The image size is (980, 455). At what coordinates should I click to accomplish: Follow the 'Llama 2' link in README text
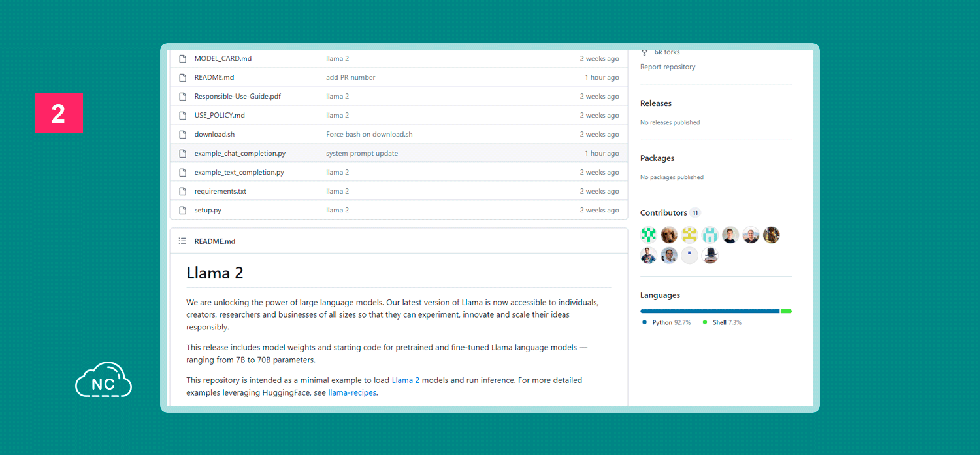406,380
